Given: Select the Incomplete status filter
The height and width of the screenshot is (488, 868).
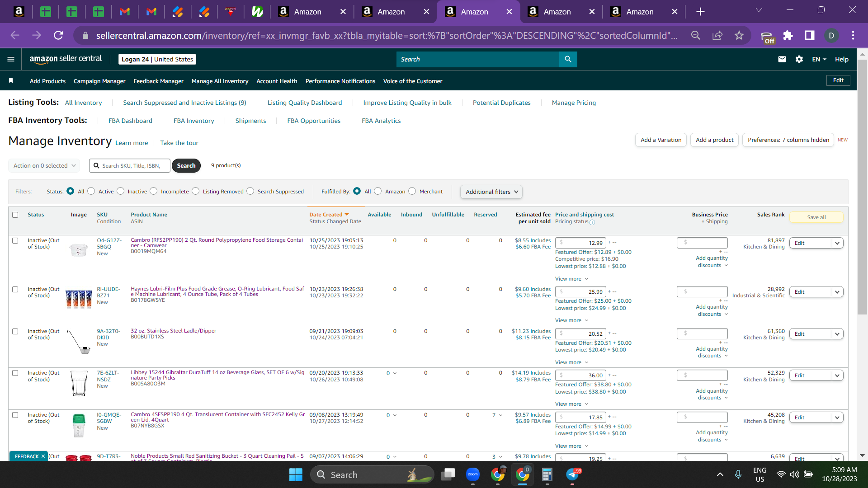Looking at the screenshot, I should [154, 191].
